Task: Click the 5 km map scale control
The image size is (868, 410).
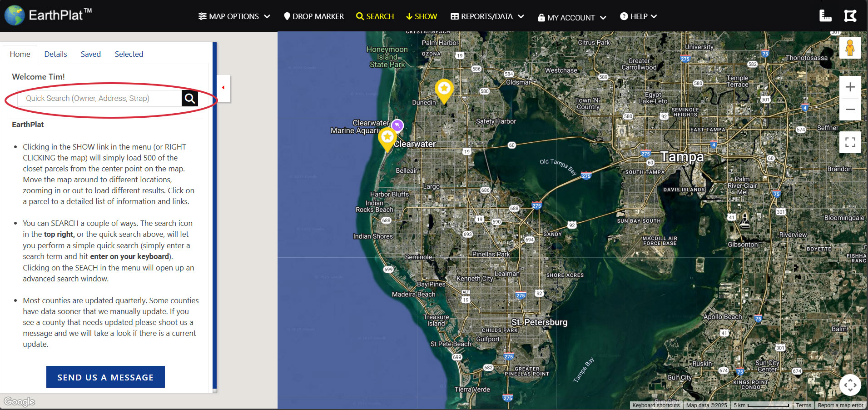Action: 761,405
